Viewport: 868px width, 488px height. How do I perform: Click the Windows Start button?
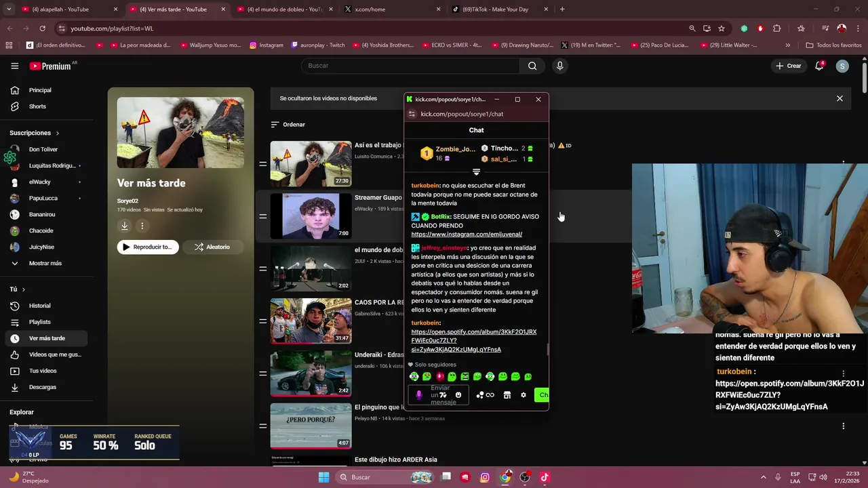pyautogui.click(x=323, y=477)
